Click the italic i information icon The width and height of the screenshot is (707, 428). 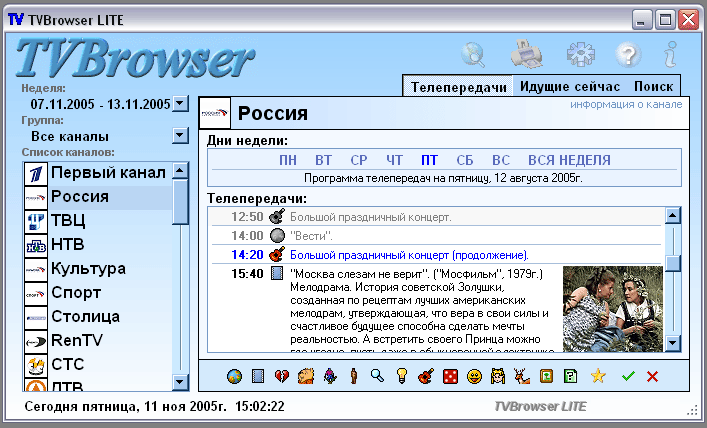tap(671, 54)
